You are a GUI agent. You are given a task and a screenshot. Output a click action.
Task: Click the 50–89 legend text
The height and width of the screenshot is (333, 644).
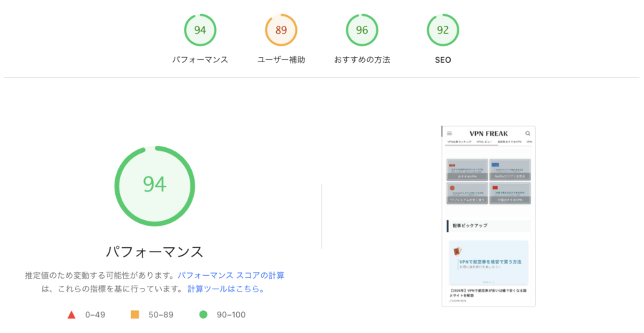click(x=161, y=315)
